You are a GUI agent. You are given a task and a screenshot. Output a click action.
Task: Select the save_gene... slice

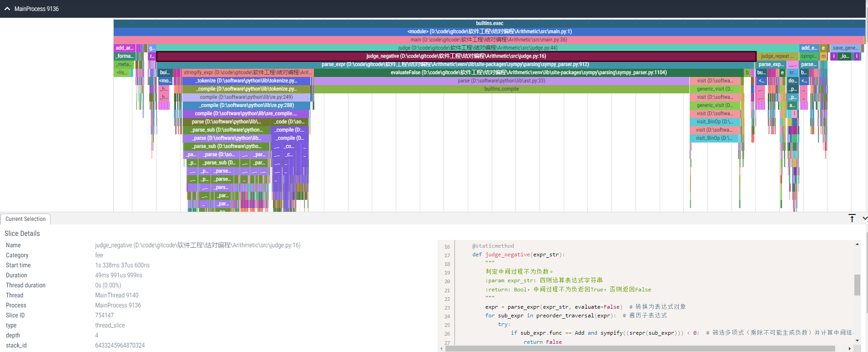click(846, 48)
